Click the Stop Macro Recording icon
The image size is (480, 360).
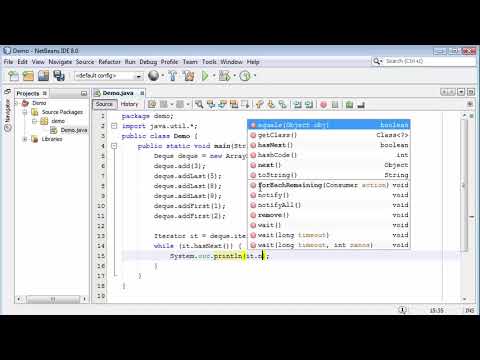click(x=335, y=105)
